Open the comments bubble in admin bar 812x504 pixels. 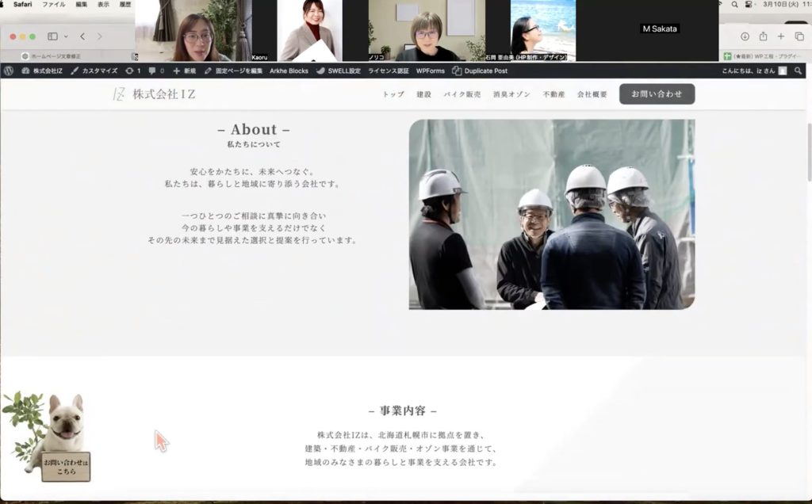point(156,71)
